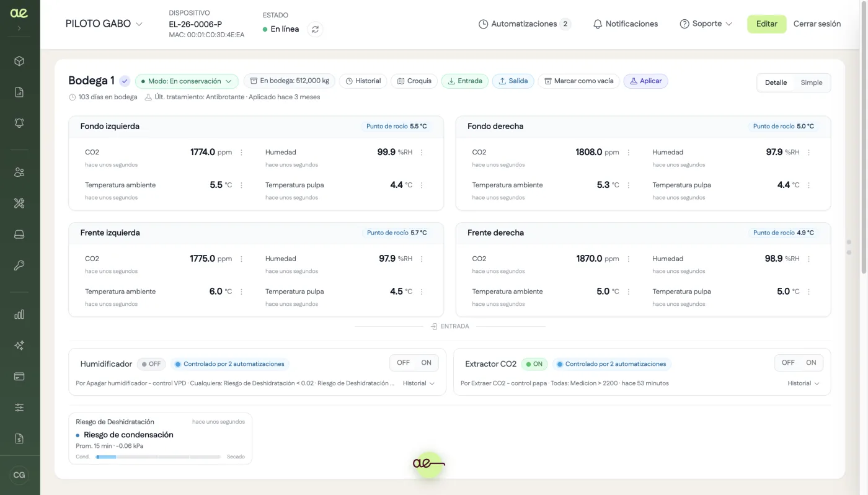This screenshot has height=495, width=868.
Task: Open the users icon in the sidebar
Action: (19, 172)
